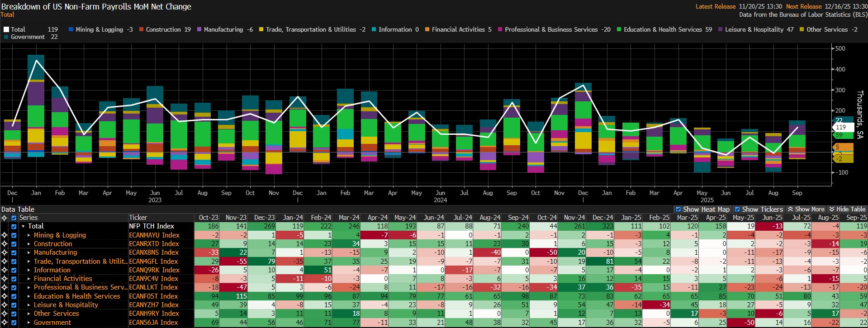Click the crosshair icon for Financial Activities
This screenshot has width=868, height=328.
coord(5,279)
